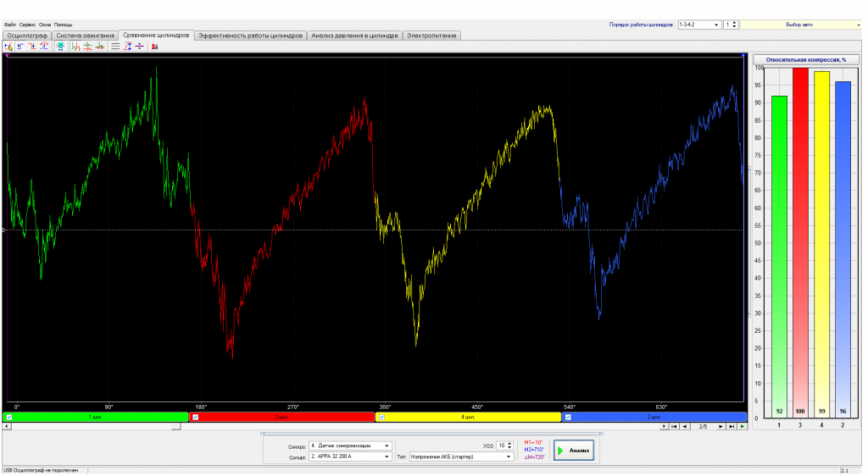The height and width of the screenshot is (476, 868).
Task: Click the left arrow of horizontal scrollbar
Action: 7,426
